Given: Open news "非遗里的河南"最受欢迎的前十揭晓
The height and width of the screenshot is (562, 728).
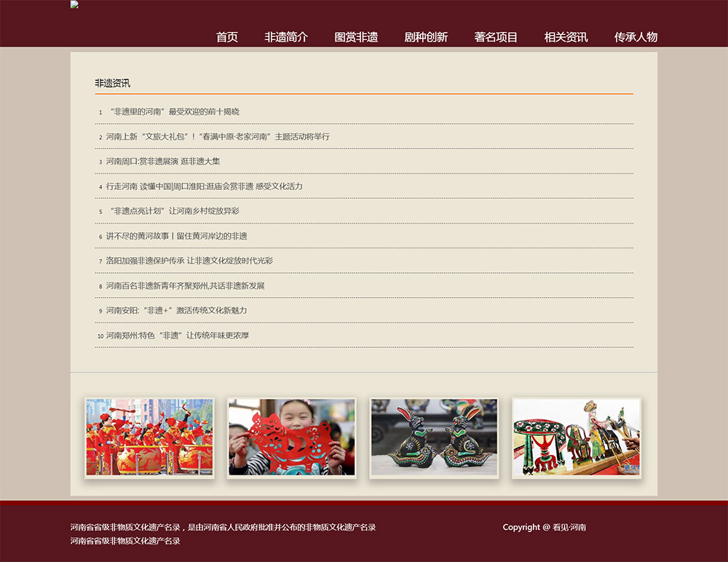Looking at the screenshot, I should point(174,111).
